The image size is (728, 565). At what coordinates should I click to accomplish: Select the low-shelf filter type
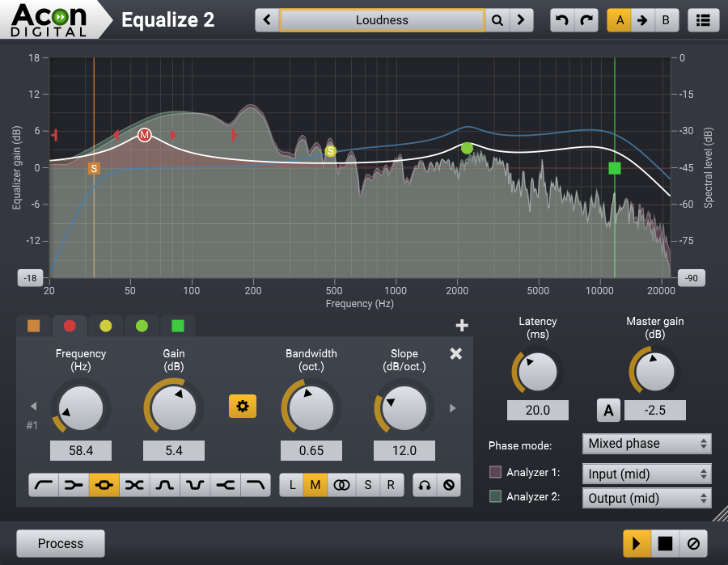click(x=74, y=485)
